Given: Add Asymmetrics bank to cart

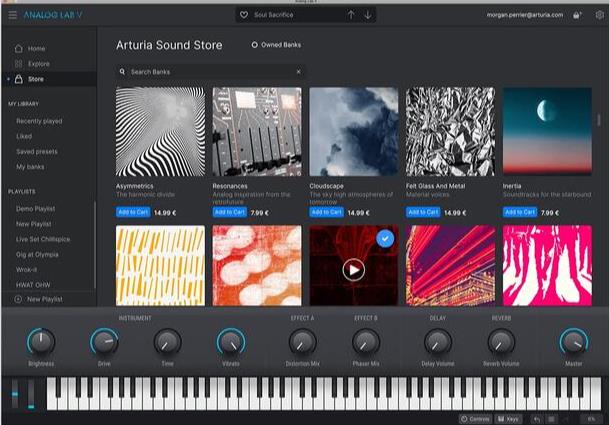Looking at the screenshot, I should click(133, 212).
